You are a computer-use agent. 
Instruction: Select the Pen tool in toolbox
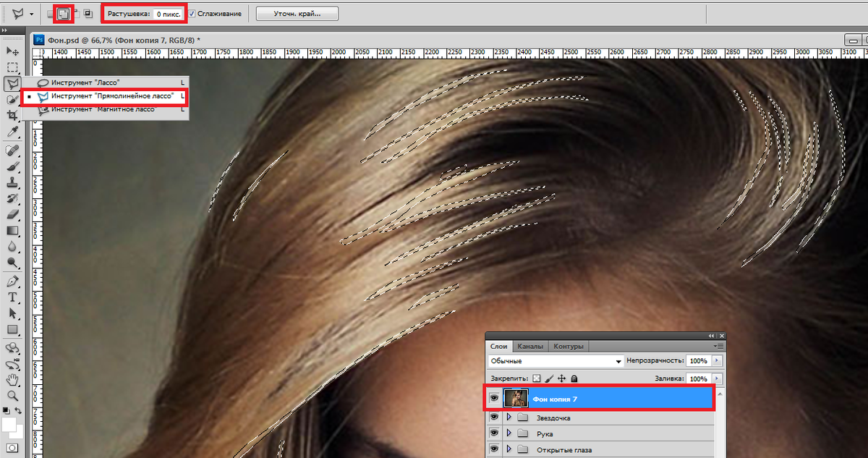(12, 281)
